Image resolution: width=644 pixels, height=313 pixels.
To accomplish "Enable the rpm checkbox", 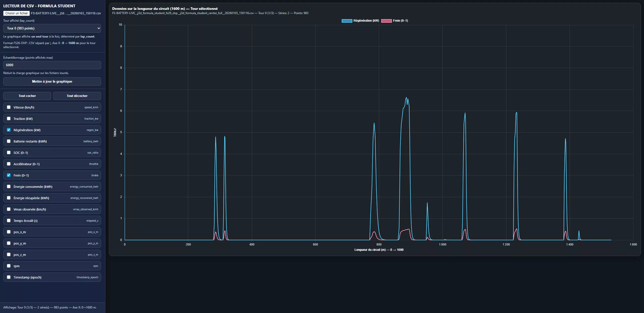I will (x=9, y=266).
